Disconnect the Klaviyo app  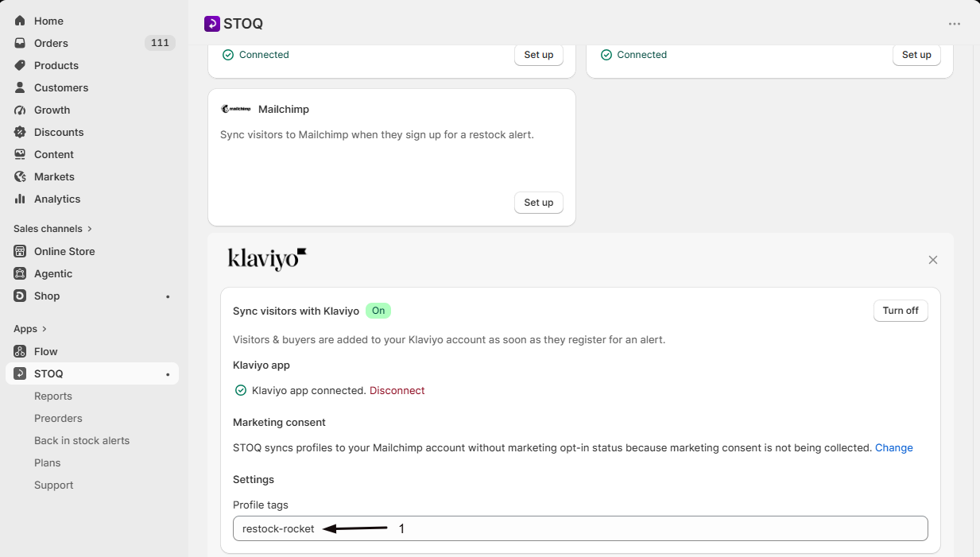click(397, 390)
